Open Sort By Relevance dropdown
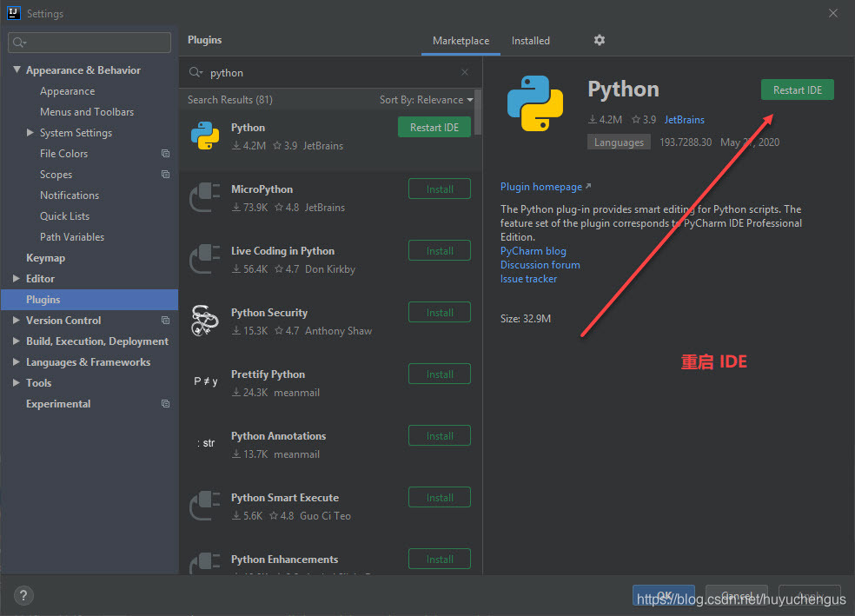This screenshot has width=855, height=616. coord(427,100)
